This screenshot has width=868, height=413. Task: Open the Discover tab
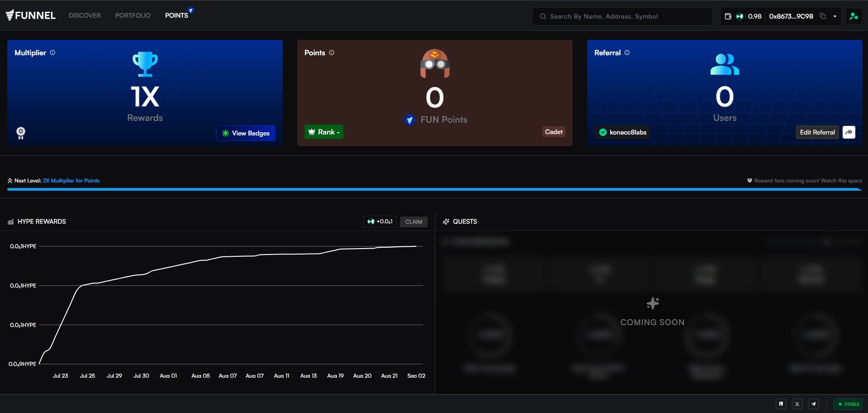[x=85, y=15]
